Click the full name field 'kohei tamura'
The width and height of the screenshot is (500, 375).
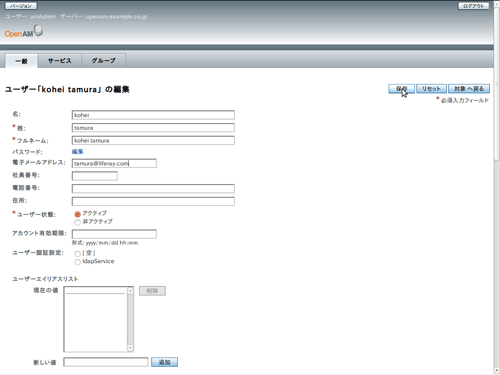(153, 140)
